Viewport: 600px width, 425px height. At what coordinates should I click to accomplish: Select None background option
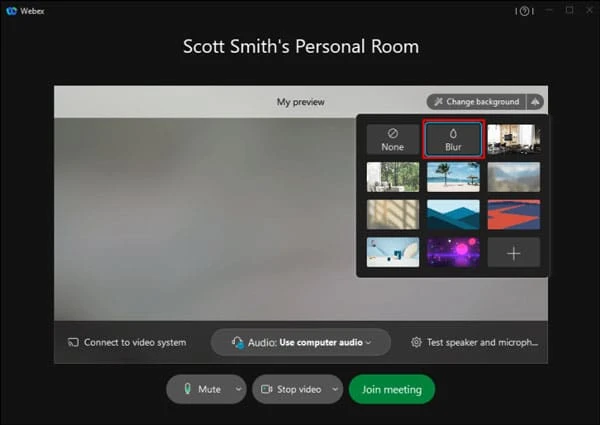pyautogui.click(x=393, y=139)
